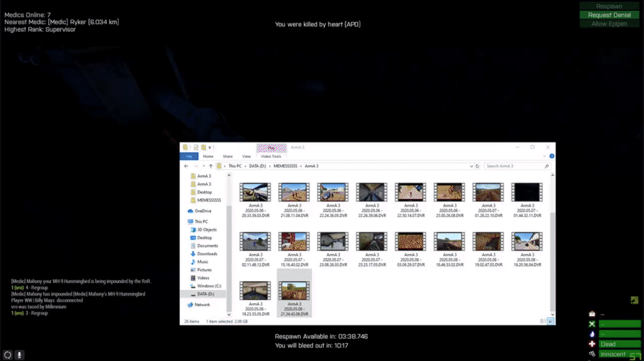Select the video file 2020.05.07 - 01.28.22.10.DVR
The height and width of the screenshot is (361, 644).
[x=488, y=200]
